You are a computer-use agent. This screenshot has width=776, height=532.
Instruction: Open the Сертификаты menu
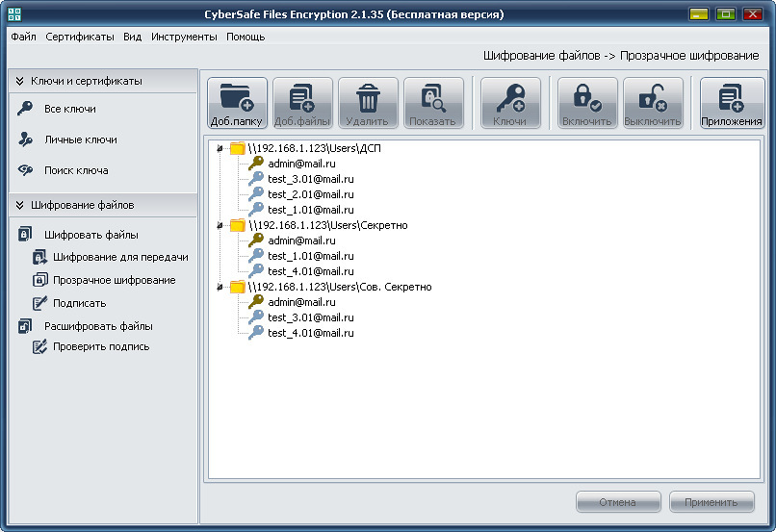point(80,37)
